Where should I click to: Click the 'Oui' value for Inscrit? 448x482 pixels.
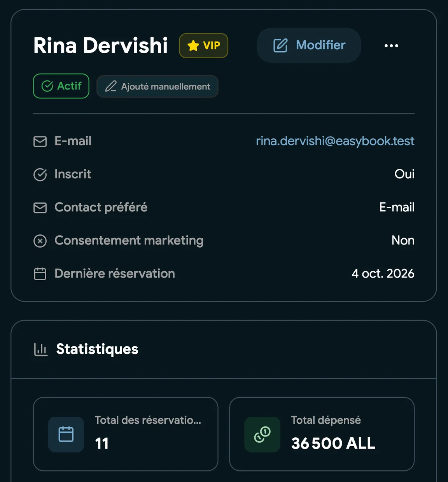404,174
